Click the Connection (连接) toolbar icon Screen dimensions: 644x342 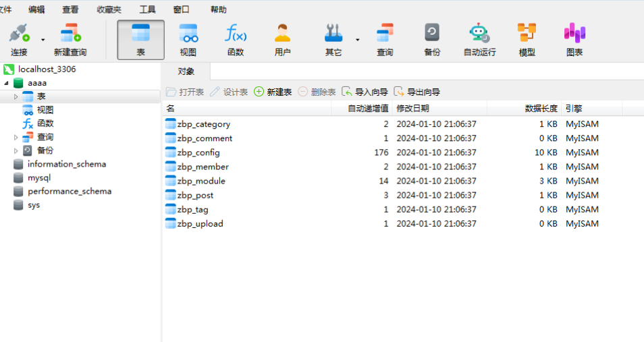(19, 40)
